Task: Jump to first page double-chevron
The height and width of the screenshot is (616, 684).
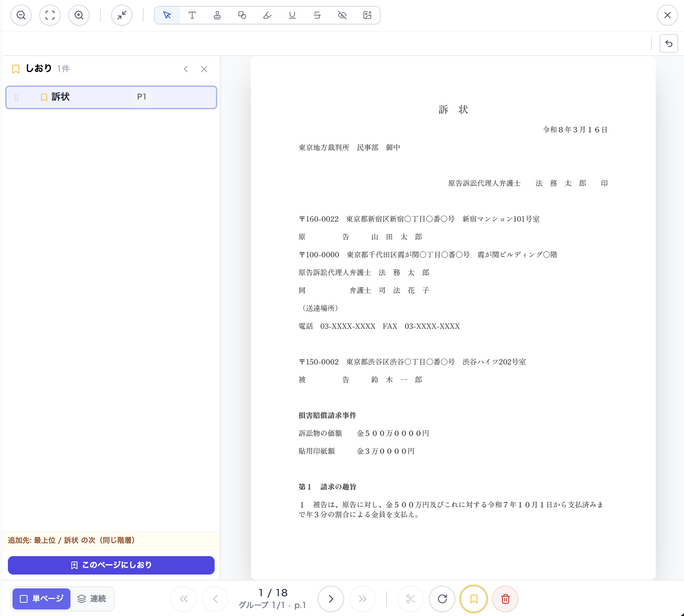Action: coord(184,599)
